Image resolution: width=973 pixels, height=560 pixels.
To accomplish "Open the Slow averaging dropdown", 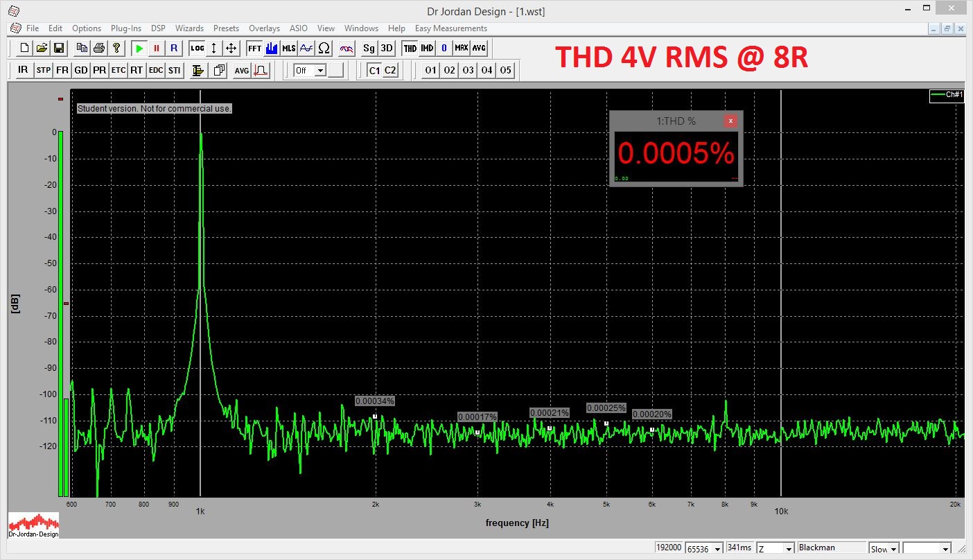I will (x=884, y=548).
